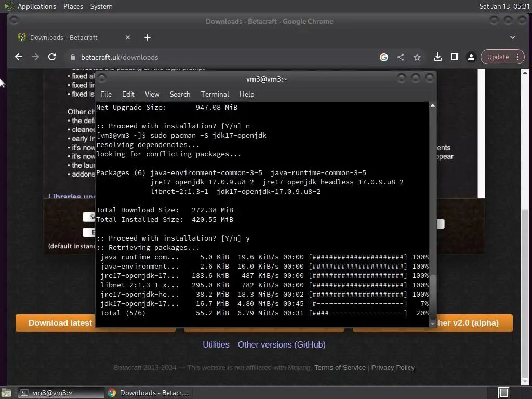The height and width of the screenshot is (399, 532).
Task: Open the Utilities link
Action: coord(216,345)
